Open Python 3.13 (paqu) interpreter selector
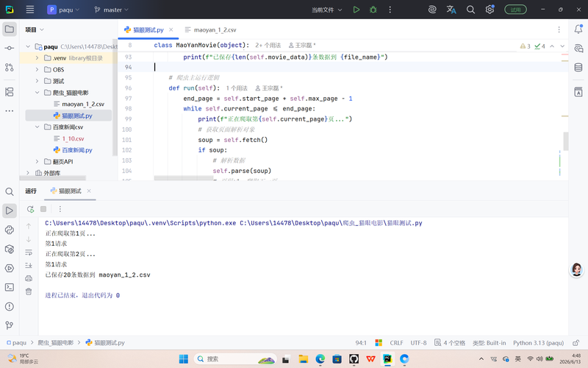 [x=538, y=342]
